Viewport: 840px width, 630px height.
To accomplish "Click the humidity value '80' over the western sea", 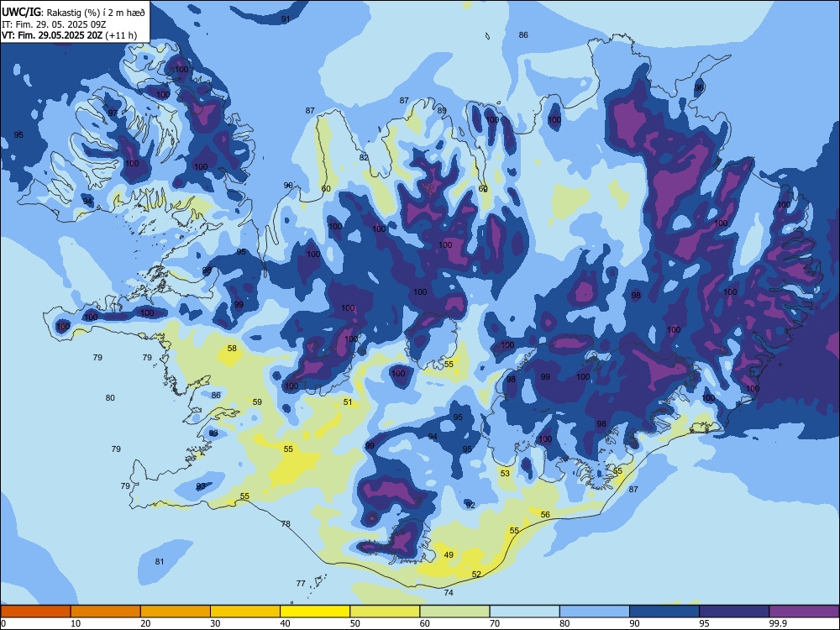I will [x=110, y=397].
